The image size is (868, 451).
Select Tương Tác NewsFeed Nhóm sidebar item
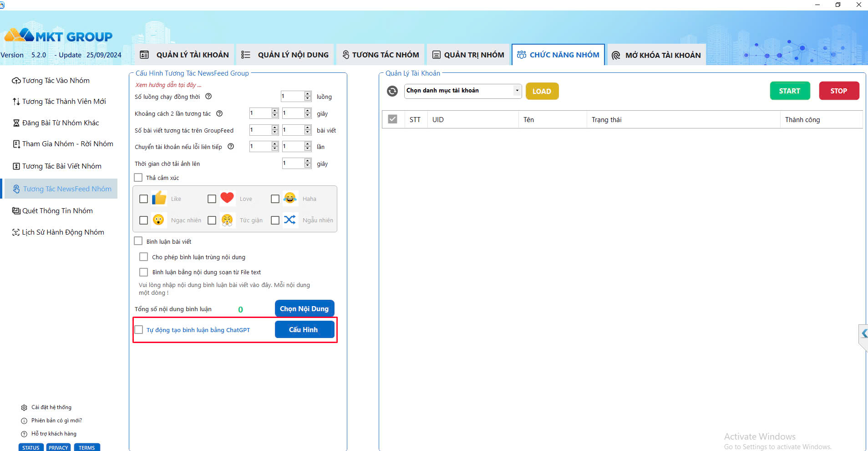pyautogui.click(x=61, y=189)
